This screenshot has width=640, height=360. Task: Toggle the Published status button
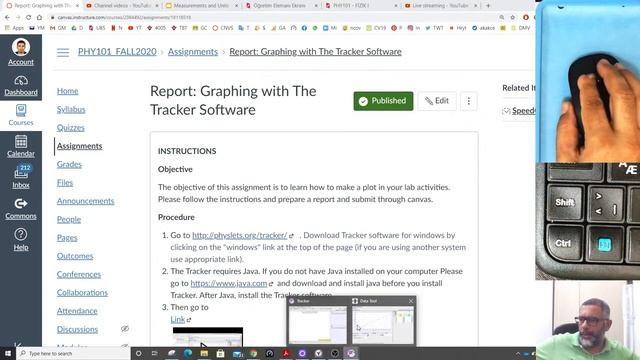(383, 101)
